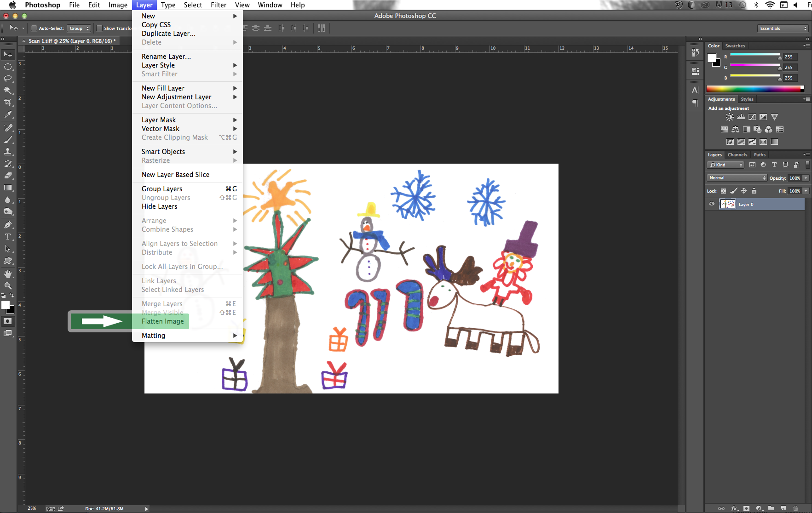Toggle Lock transparent pixels
812x513 pixels.
[723, 191]
